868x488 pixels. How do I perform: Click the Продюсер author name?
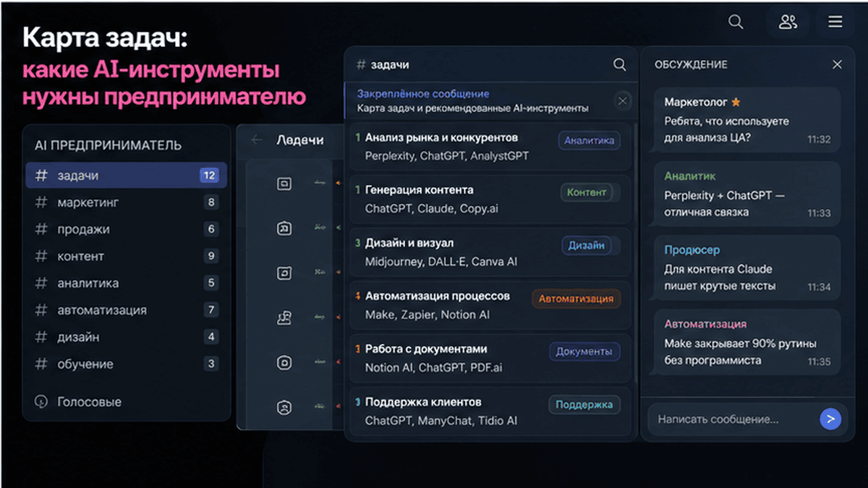point(692,250)
